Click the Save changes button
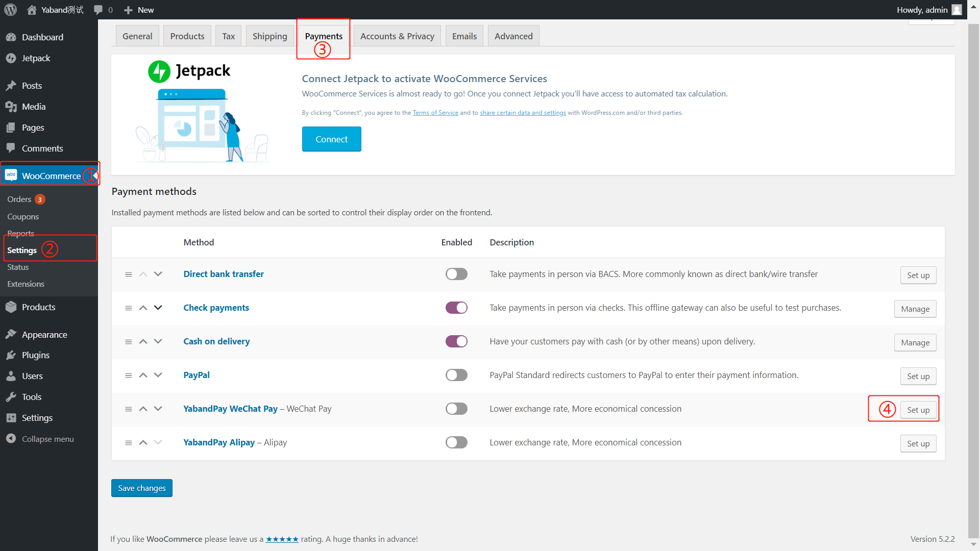This screenshot has width=980, height=551. tap(142, 488)
